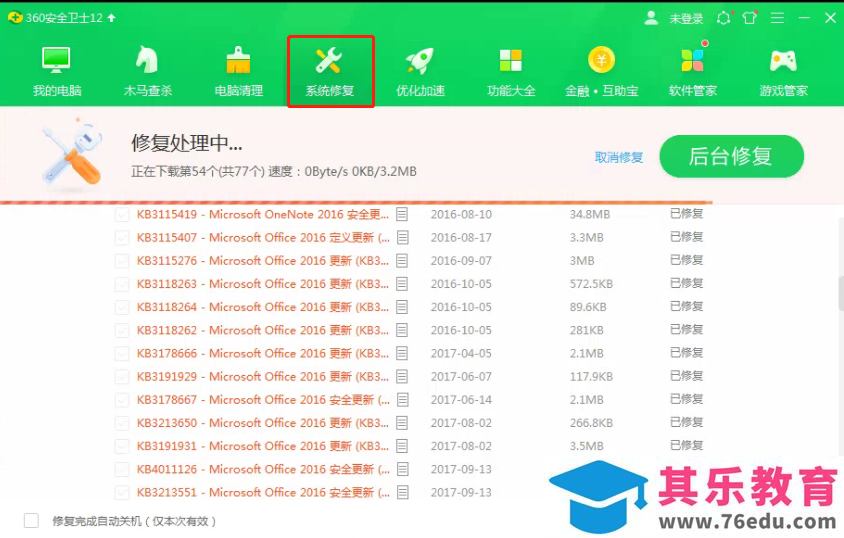
Task: Toggle checkbox for KB3191929 row
Action: click(122, 376)
